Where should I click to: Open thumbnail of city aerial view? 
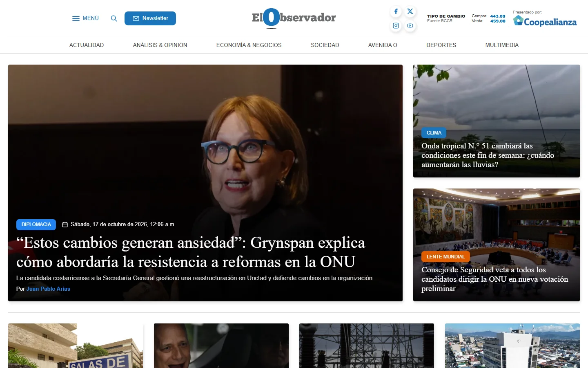pos(512,346)
